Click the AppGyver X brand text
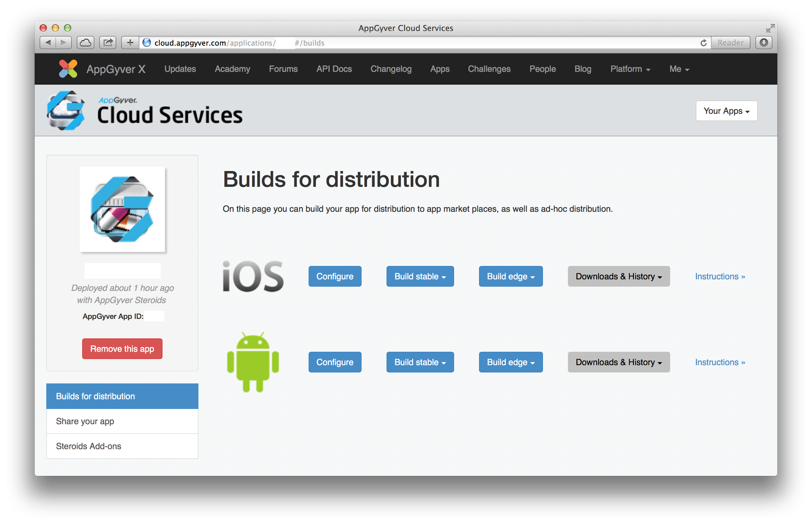This screenshot has width=812, height=524. 116,69
